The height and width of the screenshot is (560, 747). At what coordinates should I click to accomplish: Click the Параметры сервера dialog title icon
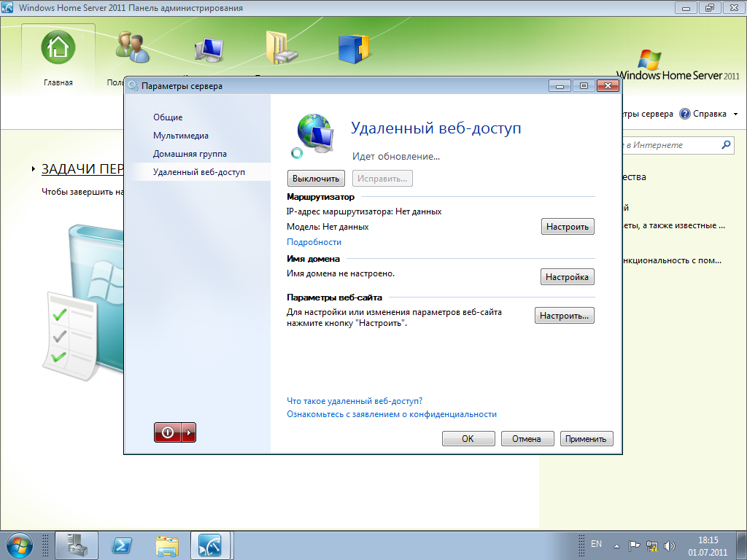tap(133, 86)
